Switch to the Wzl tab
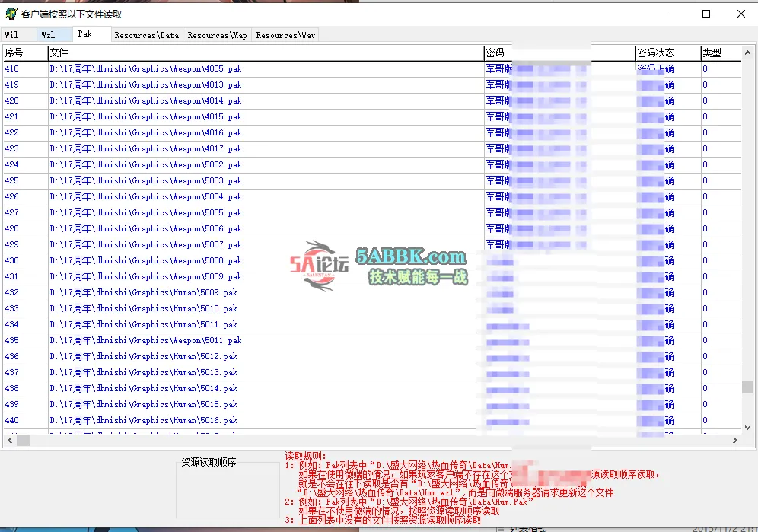 (55, 35)
